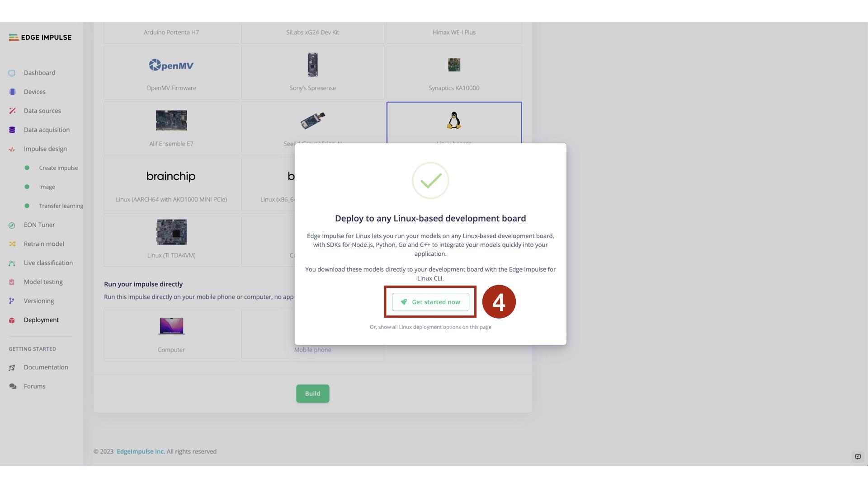Open the EdgeImpulse Inc. footer link
Screen dimensions: 868x488
(x=141, y=451)
